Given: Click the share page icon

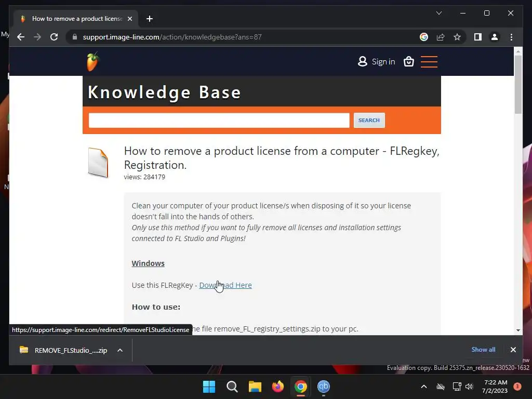Looking at the screenshot, I should pos(441,37).
